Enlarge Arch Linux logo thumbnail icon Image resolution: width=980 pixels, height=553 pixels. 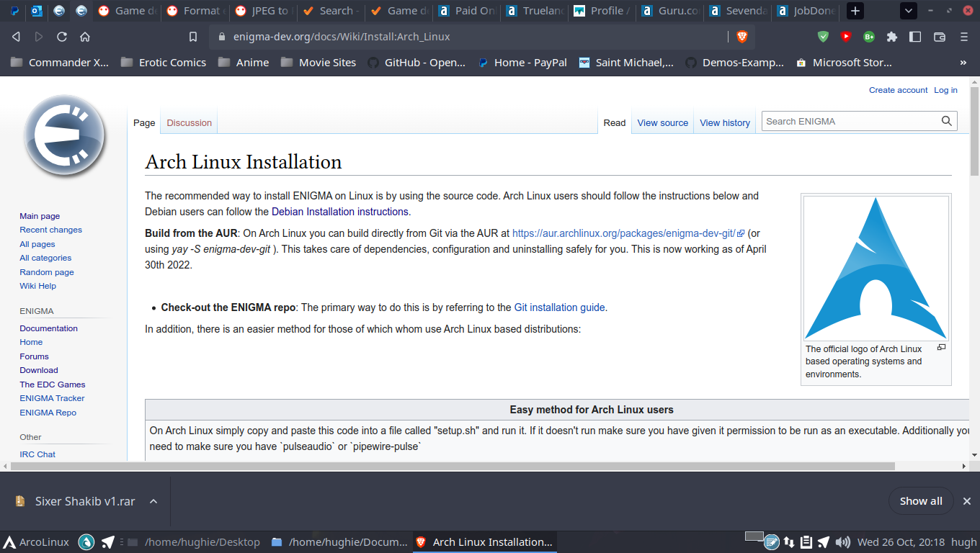[941, 347]
